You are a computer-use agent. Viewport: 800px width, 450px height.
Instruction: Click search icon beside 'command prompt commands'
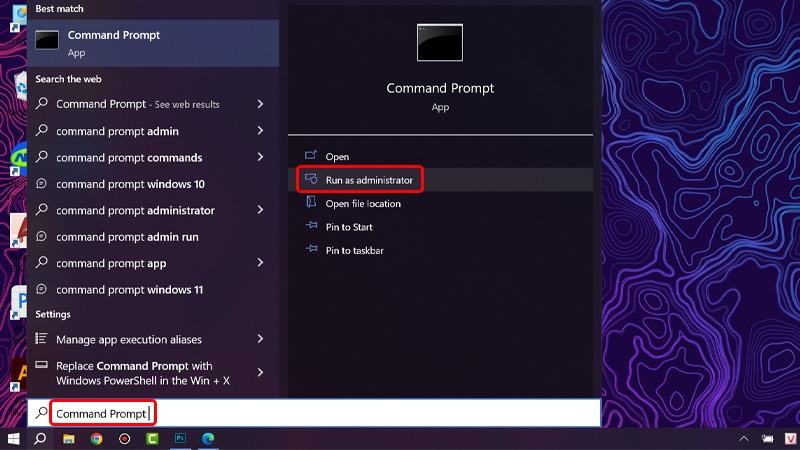[42, 157]
